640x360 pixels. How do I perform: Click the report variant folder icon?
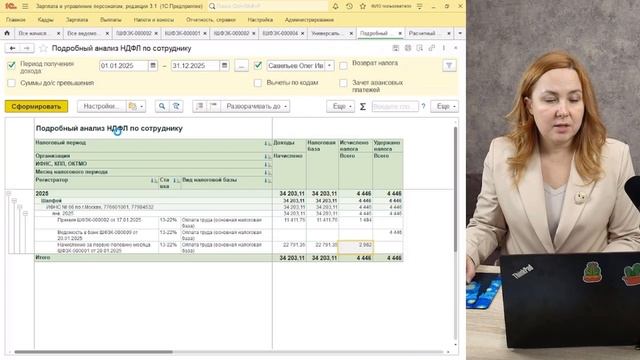[132, 107]
